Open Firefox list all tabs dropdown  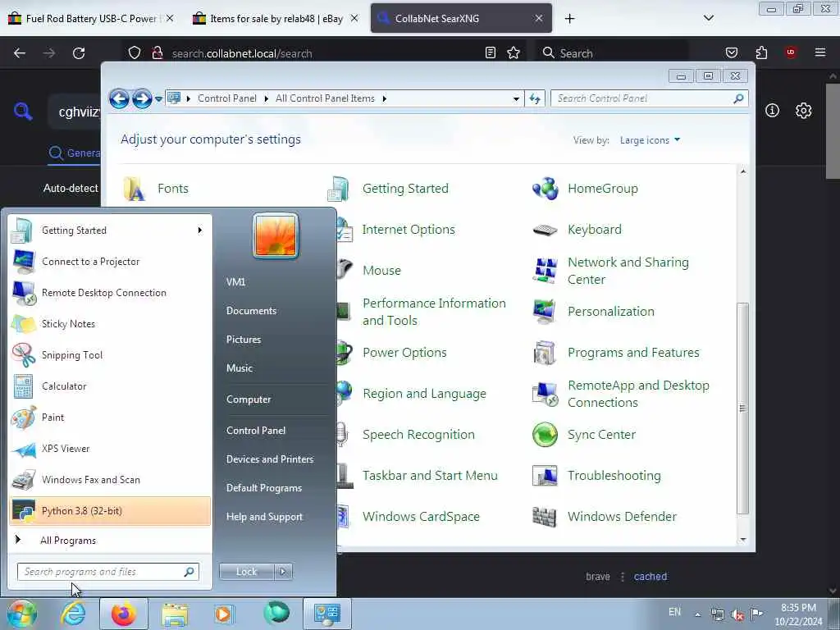pyautogui.click(x=708, y=18)
